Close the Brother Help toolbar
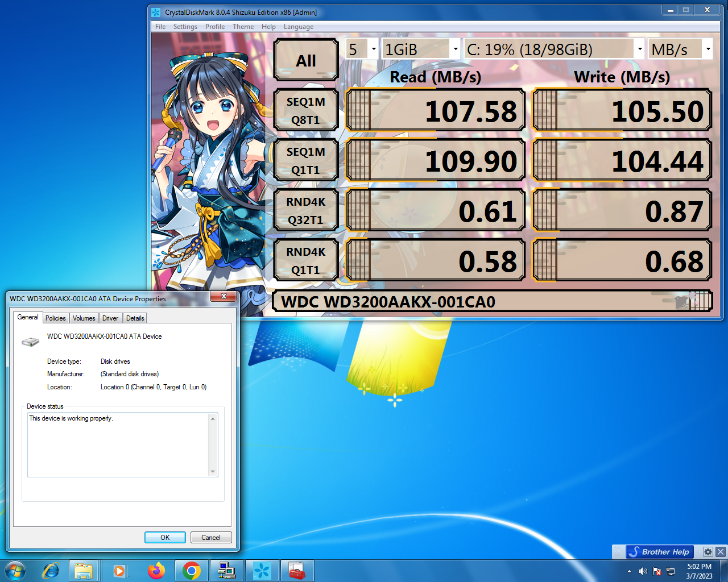The image size is (728, 582). tap(720, 552)
